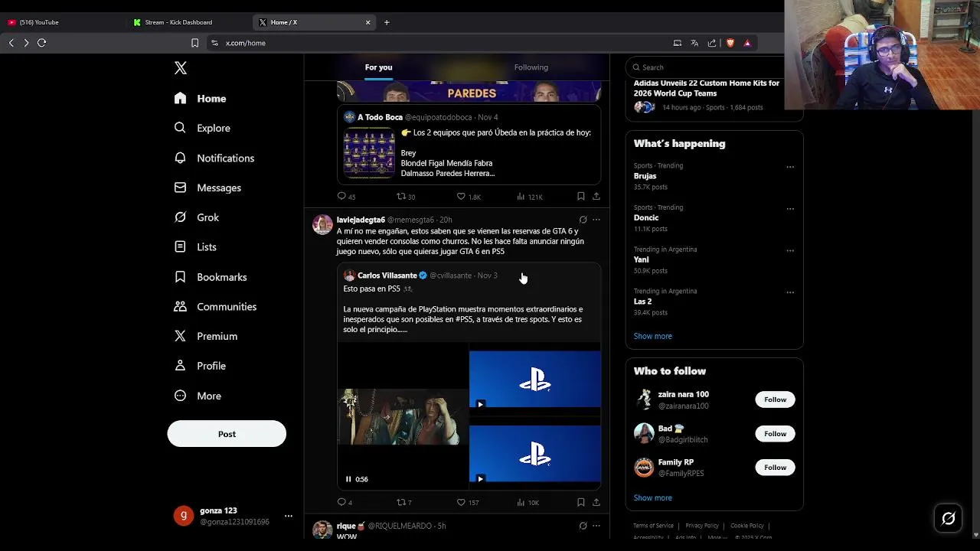Open Grok explain on RIQUELMEARDO post
Screen dimensions: 980x551
[x=583, y=526]
